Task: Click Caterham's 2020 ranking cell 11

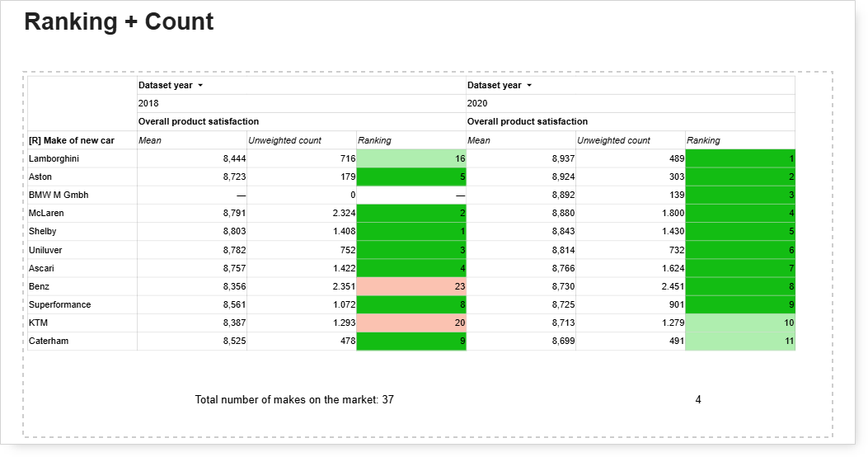Action: click(x=740, y=342)
